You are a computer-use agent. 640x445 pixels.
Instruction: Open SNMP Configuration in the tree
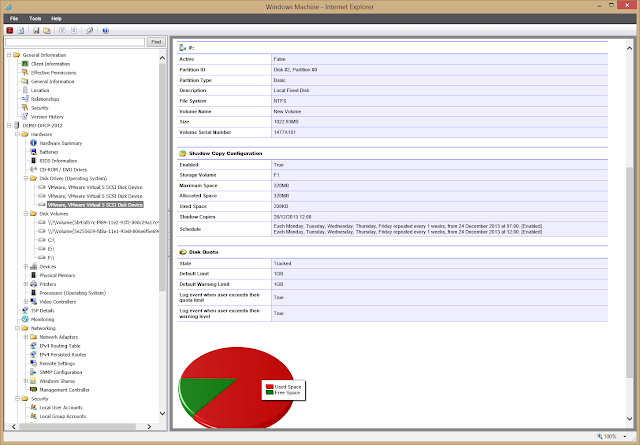(61, 372)
